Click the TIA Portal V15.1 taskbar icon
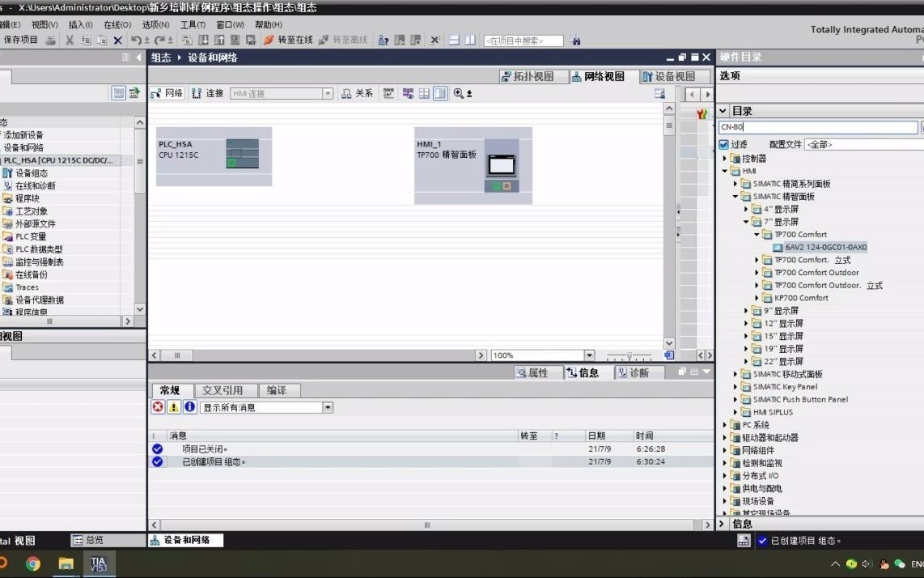Screen dimensions: 924x578 (99, 564)
